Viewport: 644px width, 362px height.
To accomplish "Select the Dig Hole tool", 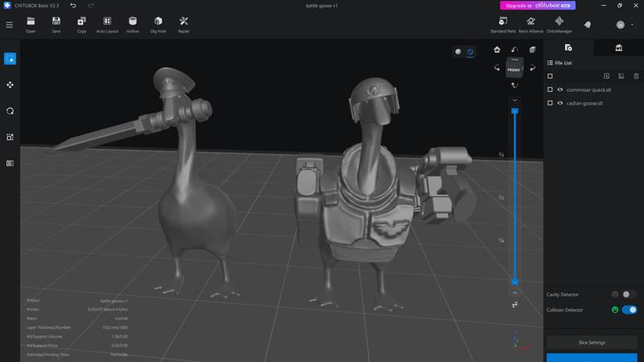I will click(158, 25).
